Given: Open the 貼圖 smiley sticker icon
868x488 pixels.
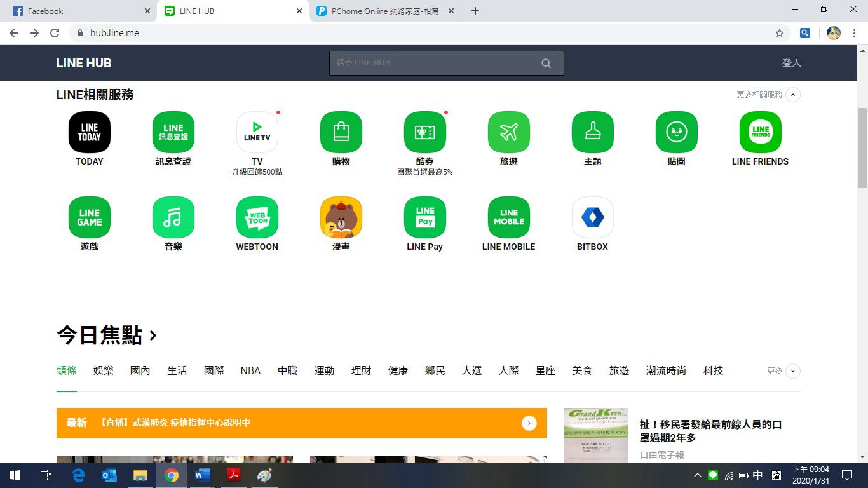Looking at the screenshot, I should click(677, 132).
